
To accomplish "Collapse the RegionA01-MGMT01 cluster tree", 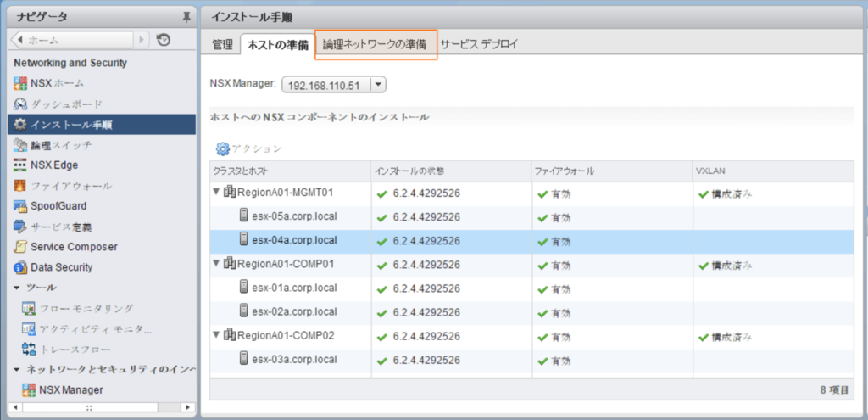I will click(216, 192).
